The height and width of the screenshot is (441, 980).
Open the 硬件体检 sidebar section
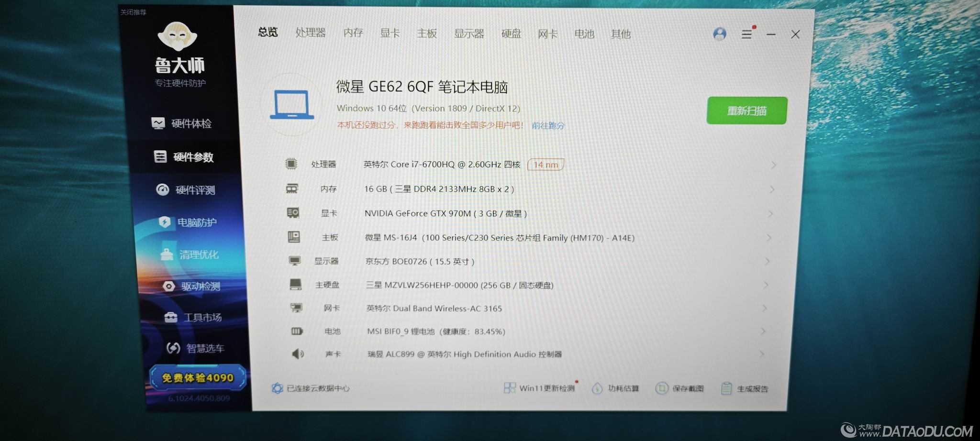(181, 123)
